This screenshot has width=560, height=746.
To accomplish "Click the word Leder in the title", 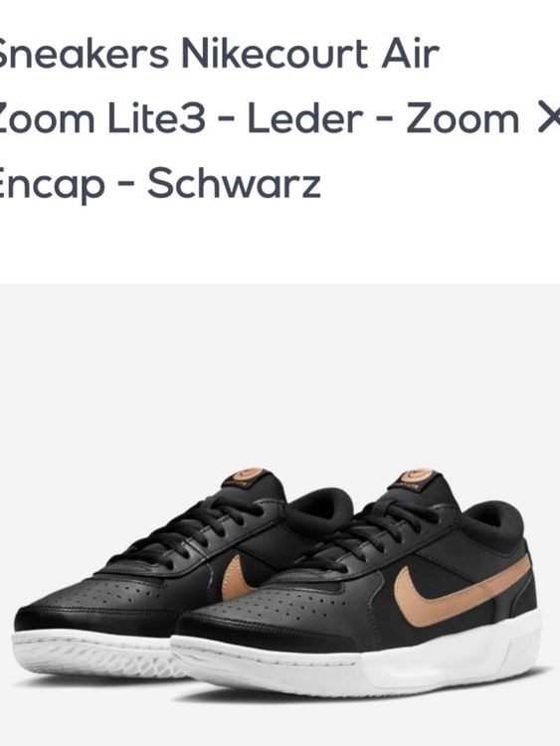I will pyautogui.click(x=305, y=119).
